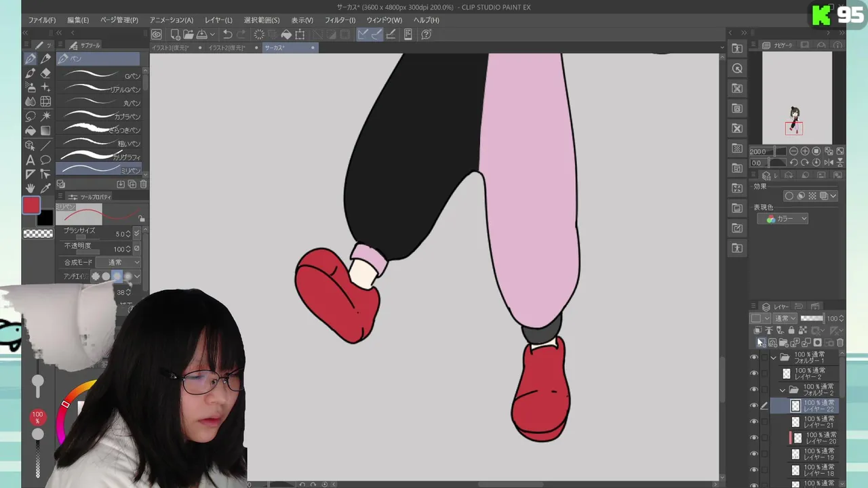Select the Balloon tool
The width and height of the screenshot is (868, 488).
point(45,160)
